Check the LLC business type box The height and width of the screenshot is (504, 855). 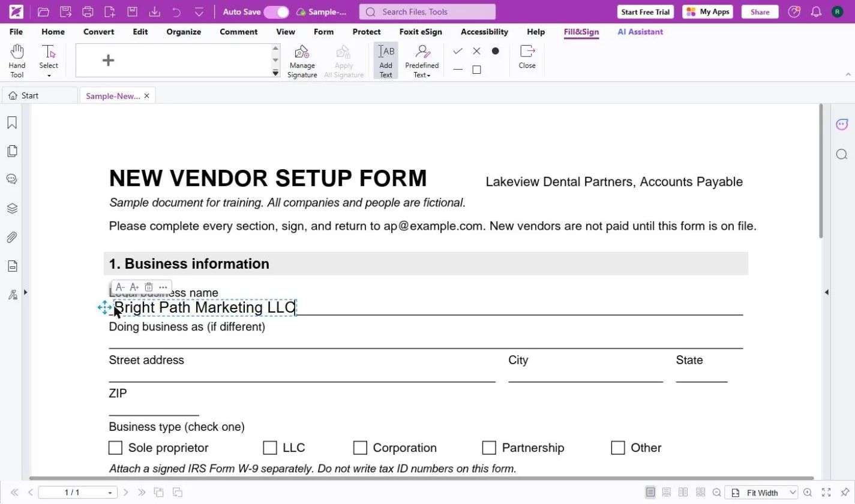pos(270,448)
